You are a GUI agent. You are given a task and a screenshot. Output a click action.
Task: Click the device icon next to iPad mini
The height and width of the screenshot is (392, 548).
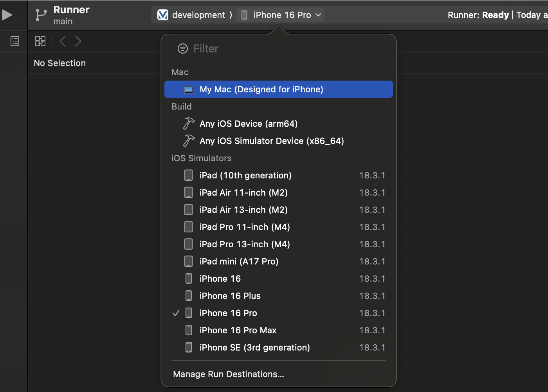(x=189, y=261)
